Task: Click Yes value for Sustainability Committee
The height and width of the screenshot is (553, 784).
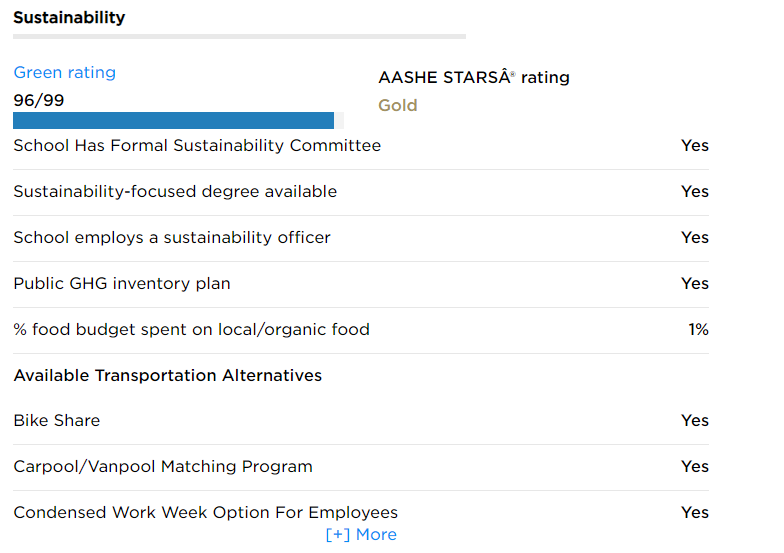Action: click(695, 146)
